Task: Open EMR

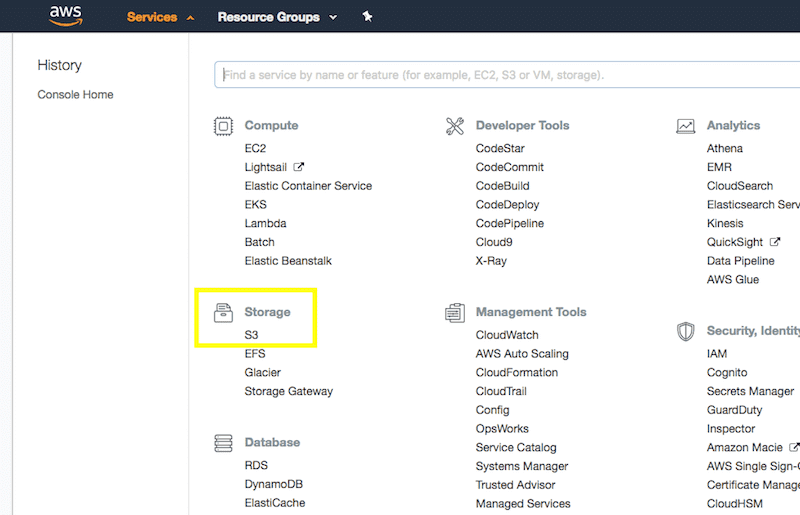Action: coord(719,167)
